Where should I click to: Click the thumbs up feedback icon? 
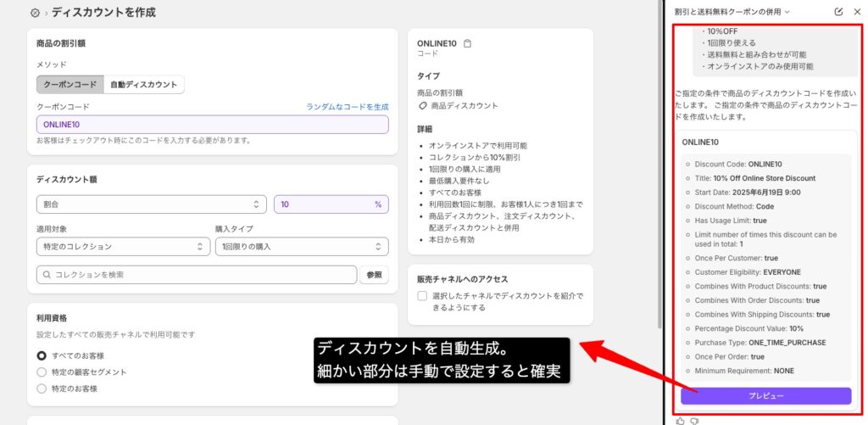click(x=680, y=420)
